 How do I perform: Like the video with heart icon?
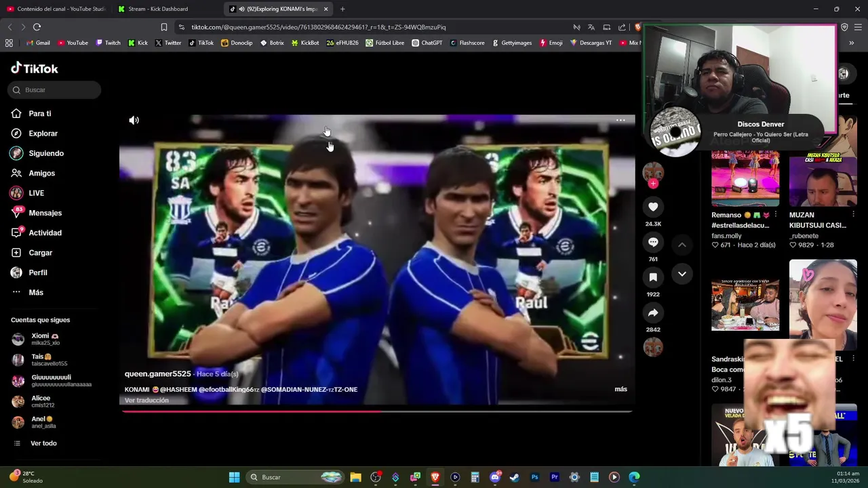tap(653, 207)
